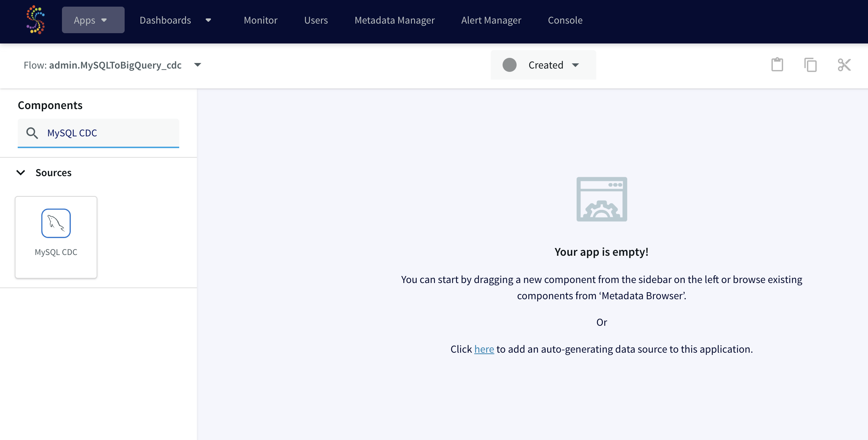
Task: Open the Alert Manager menu
Action: [x=491, y=20]
